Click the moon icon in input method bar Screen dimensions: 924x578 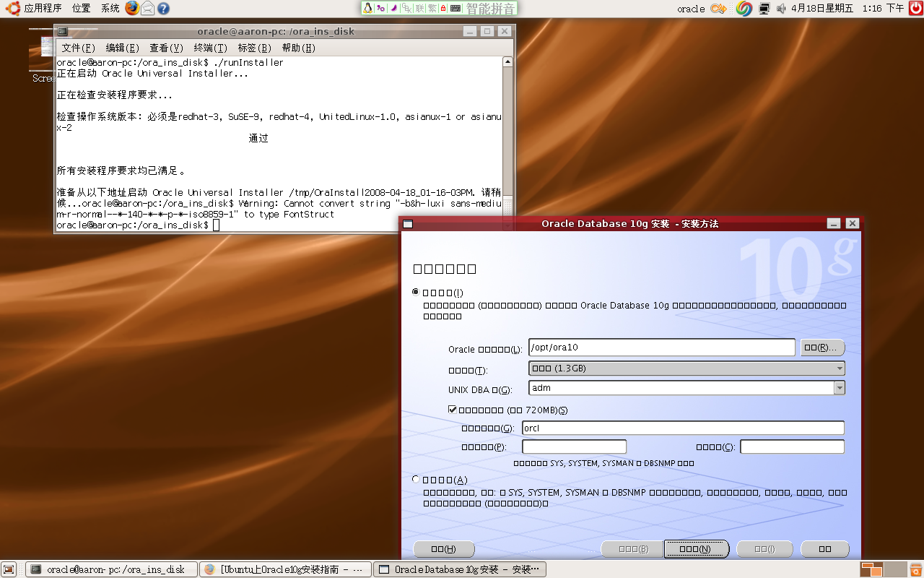[x=393, y=9]
